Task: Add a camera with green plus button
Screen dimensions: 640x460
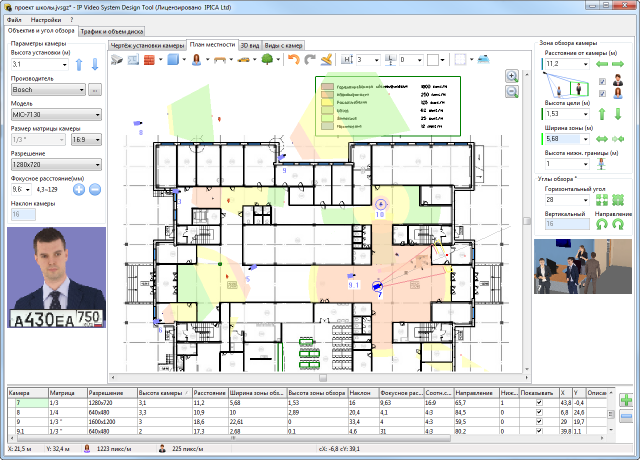Action: pyautogui.click(x=626, y=400)
